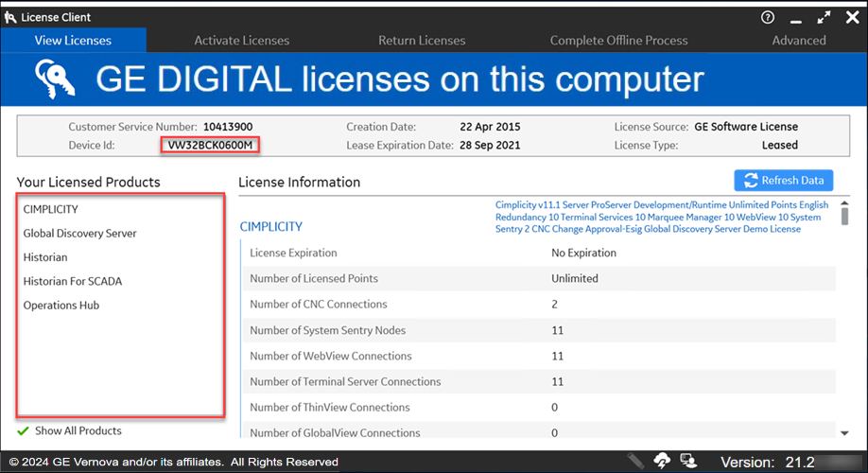Click the cloud sync status icon
The image size is (868, 473).
click(x=662, y=461)
